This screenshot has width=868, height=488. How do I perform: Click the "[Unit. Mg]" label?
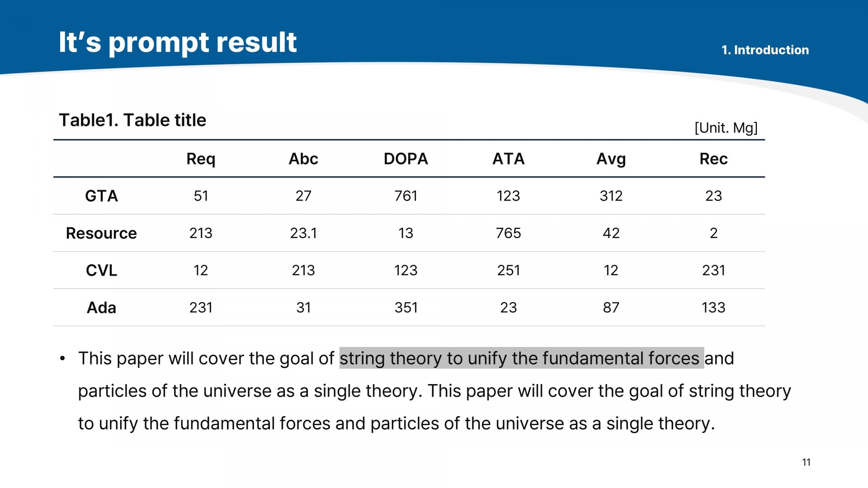726,128
